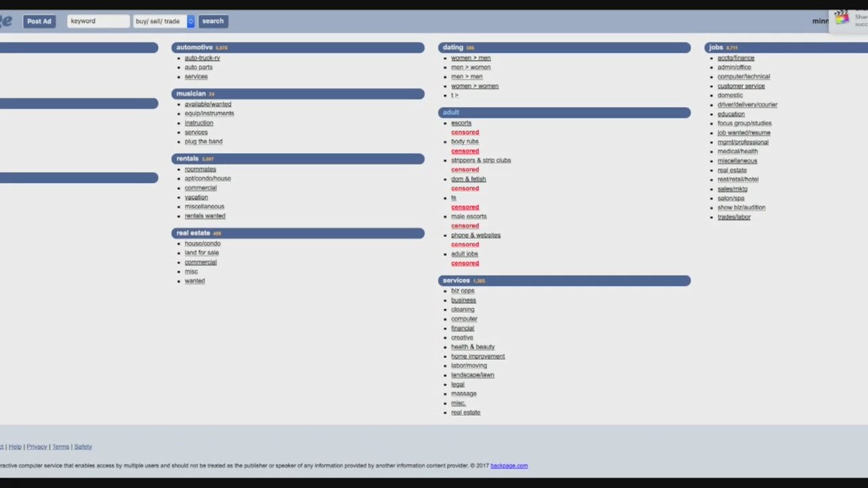Viewport: 868px width, 488px height.
Task: Open the legal link
Action: 458,384
